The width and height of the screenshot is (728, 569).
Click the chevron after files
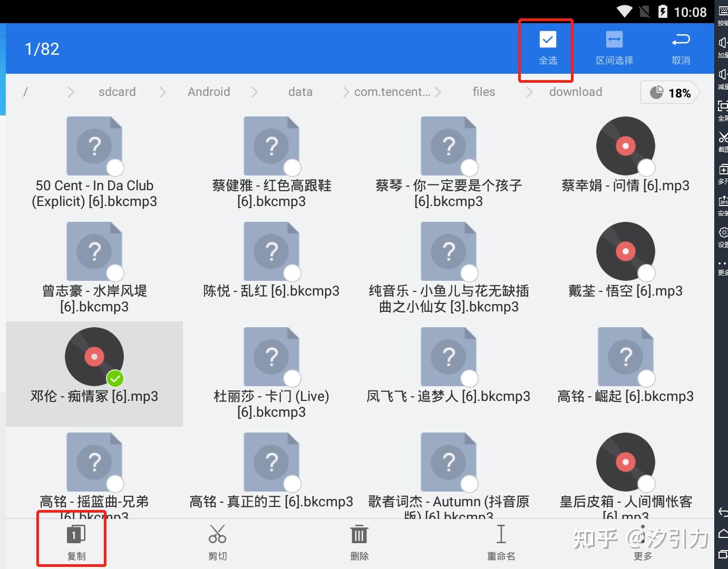coord(530,92)
